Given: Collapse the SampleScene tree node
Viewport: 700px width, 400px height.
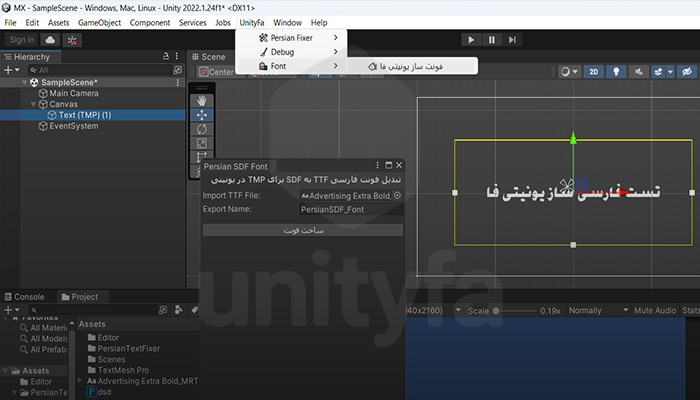Looking at the screenshot, I should point(24,83).
